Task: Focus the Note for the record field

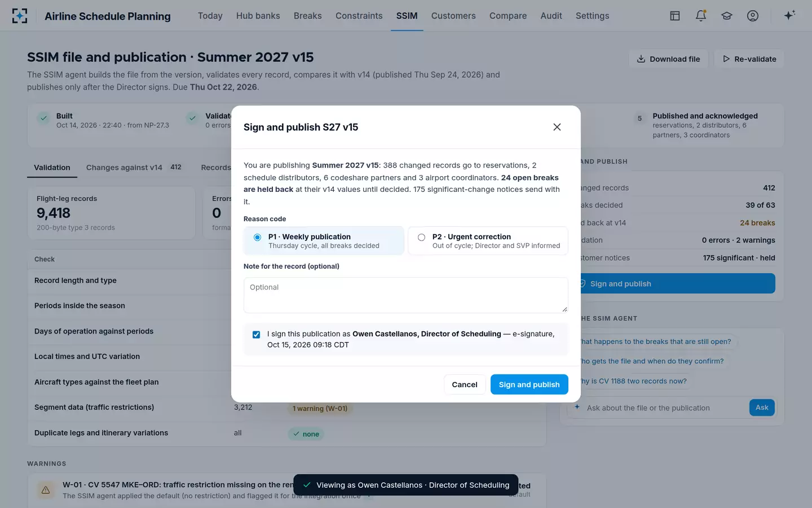Action: pyautogui.click(x=406, y=295)
